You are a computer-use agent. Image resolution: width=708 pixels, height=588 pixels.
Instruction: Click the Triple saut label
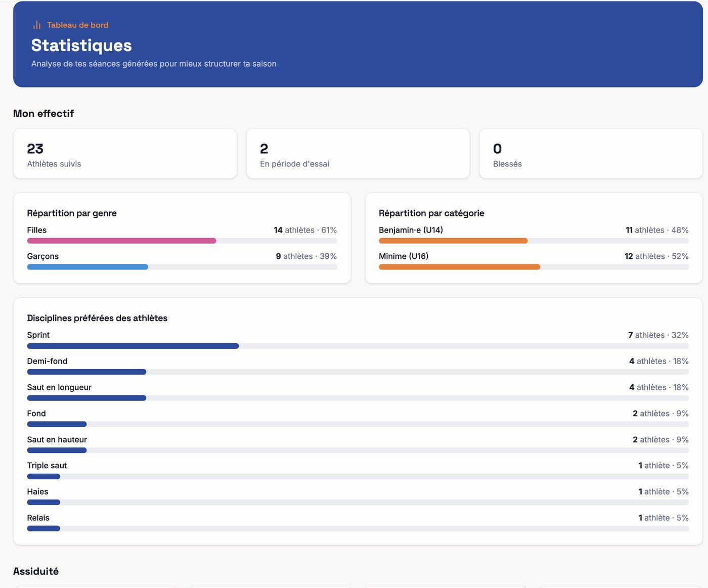coord(47,466)
